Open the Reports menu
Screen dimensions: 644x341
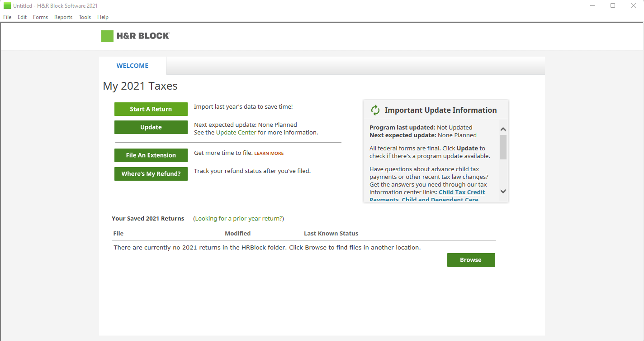click(x=63, y=17)
